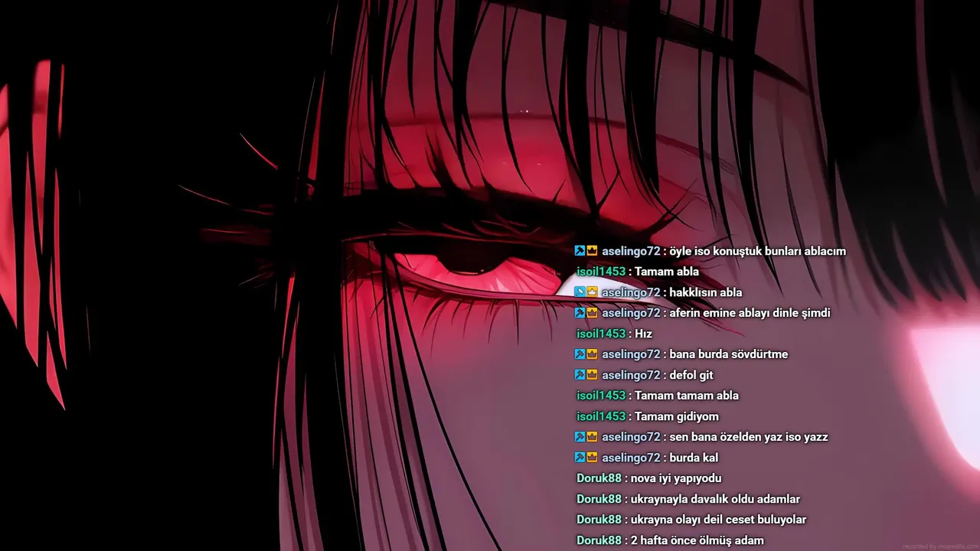The width and height of the screenshot is (980, 551).
Task: Click moderator badge on 'burda kal' row
Action: pos(580,457)
